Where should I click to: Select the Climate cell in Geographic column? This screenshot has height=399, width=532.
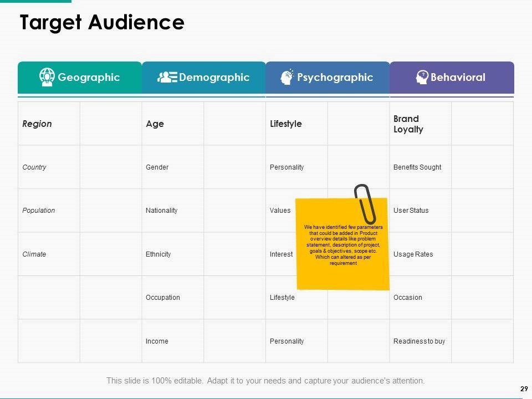point(34,254)
